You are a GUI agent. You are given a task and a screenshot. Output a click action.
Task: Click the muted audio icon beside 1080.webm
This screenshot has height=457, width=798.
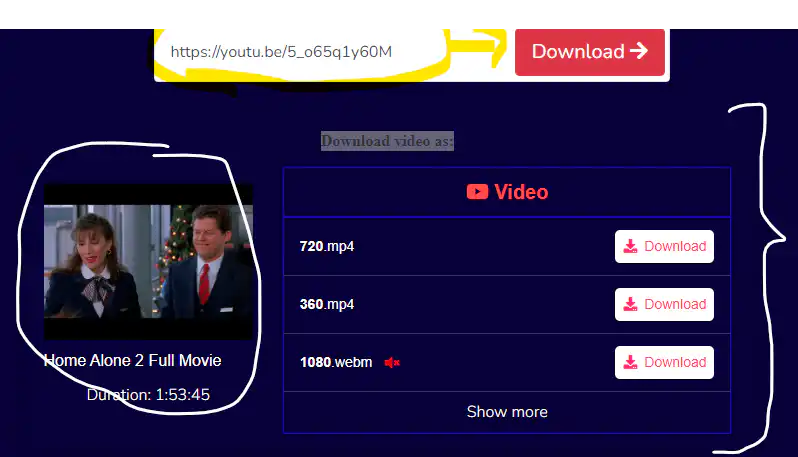(x=392, y=362)
